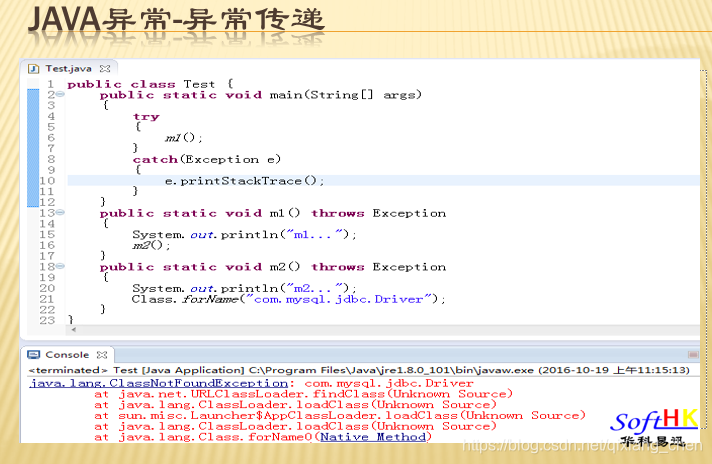This screenshot has height=464, width=712.
Task: Click the Console monitor icon
Action: (34, 355)
